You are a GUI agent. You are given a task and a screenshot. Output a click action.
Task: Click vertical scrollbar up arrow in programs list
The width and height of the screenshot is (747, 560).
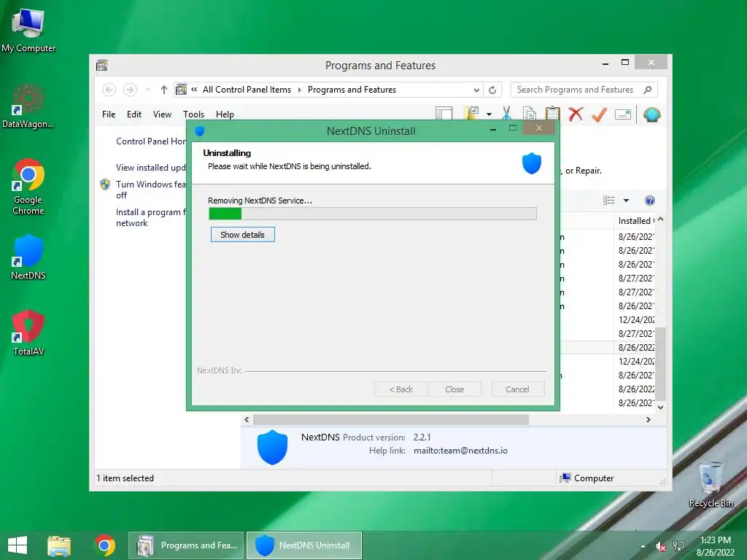coord(661,219)
